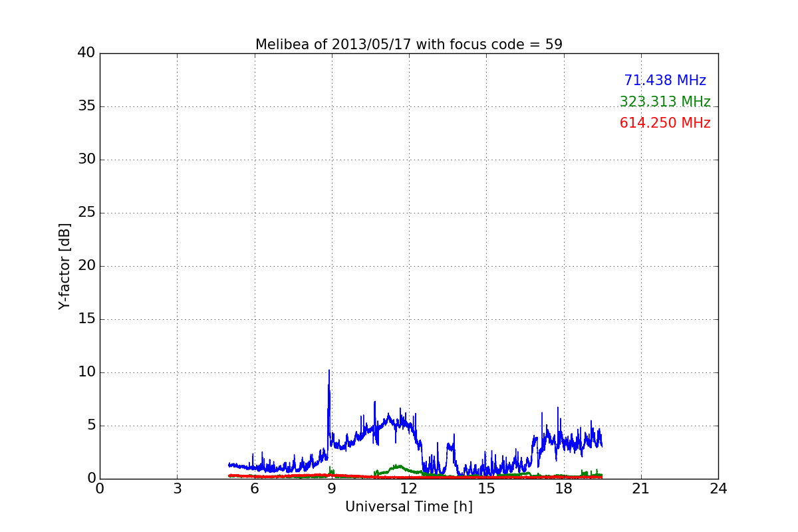Click the x-axis tick label 6
Image resolution: width=798 pixels, height=532 pixels.
(254, 489)
